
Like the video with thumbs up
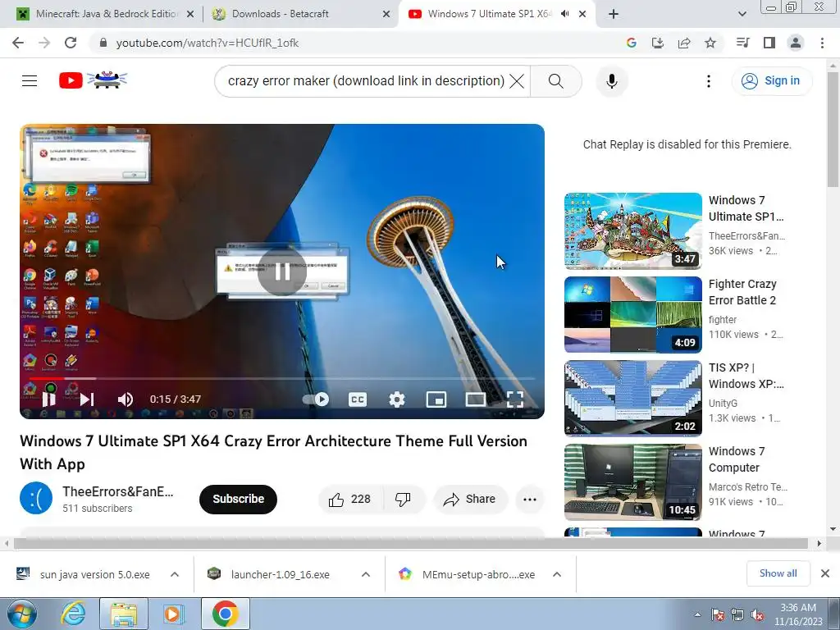(349, 500)
